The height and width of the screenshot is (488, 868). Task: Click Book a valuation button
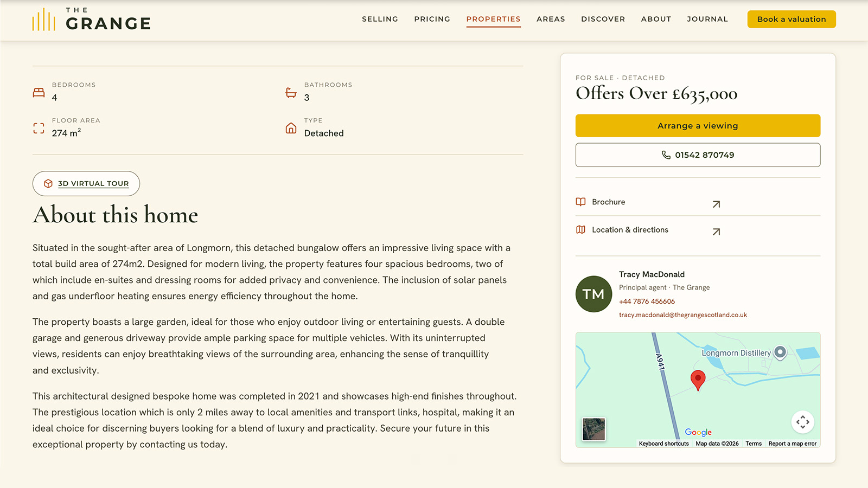pos(792,19)
